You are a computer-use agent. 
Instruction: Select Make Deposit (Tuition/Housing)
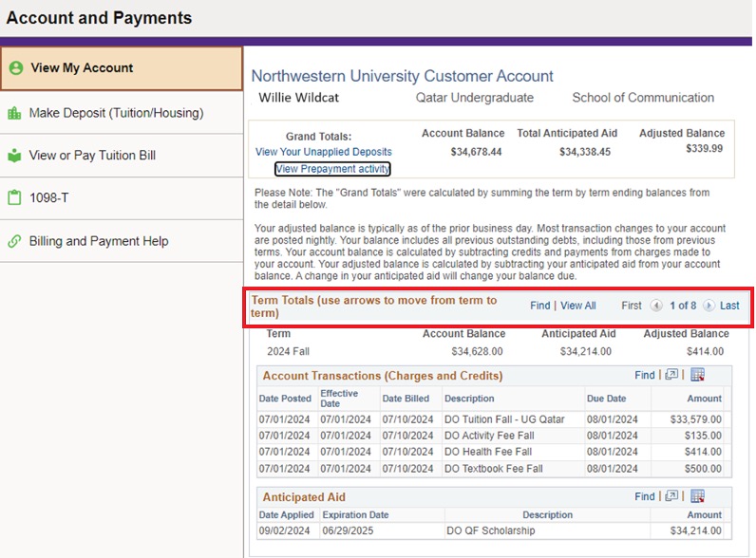point(121,113)
